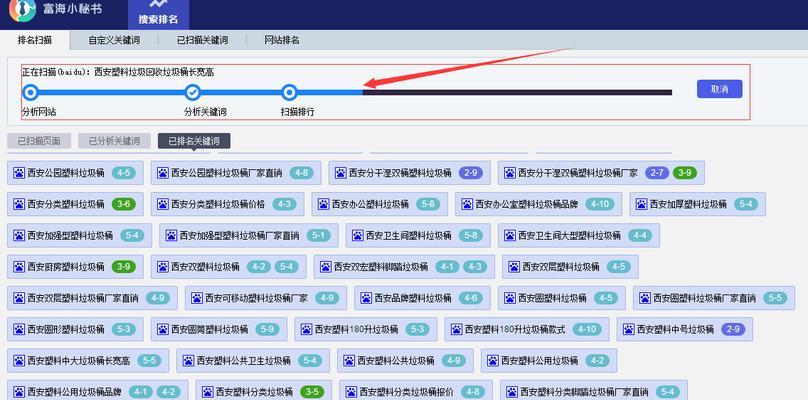Click the keyword text 西安塑料180升垃圾桶款式
The image size is (808, 400).
[x=515, y=329]
